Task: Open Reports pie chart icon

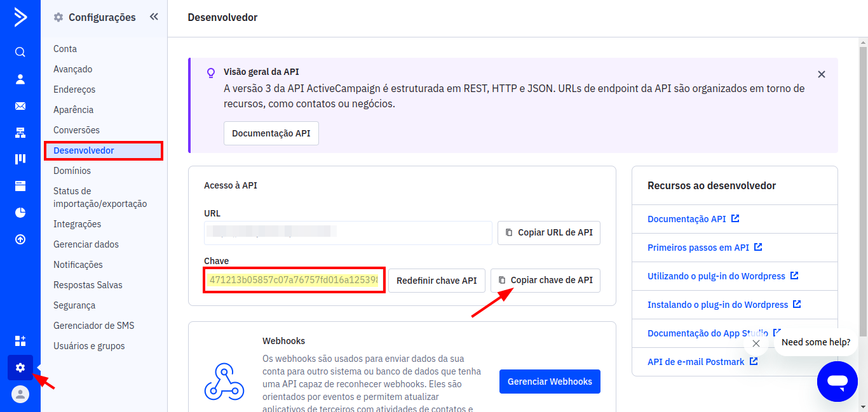Action: pyautogui.click(x=20, y=213)
